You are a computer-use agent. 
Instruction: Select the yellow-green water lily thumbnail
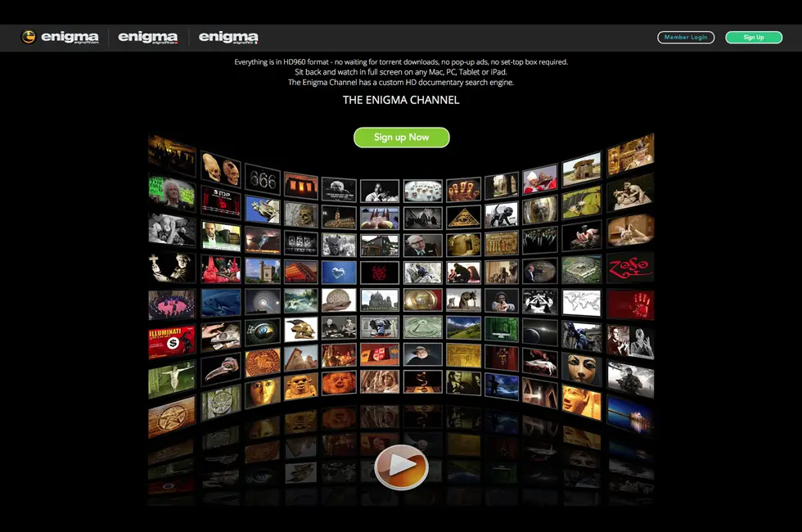pos(582,203)
